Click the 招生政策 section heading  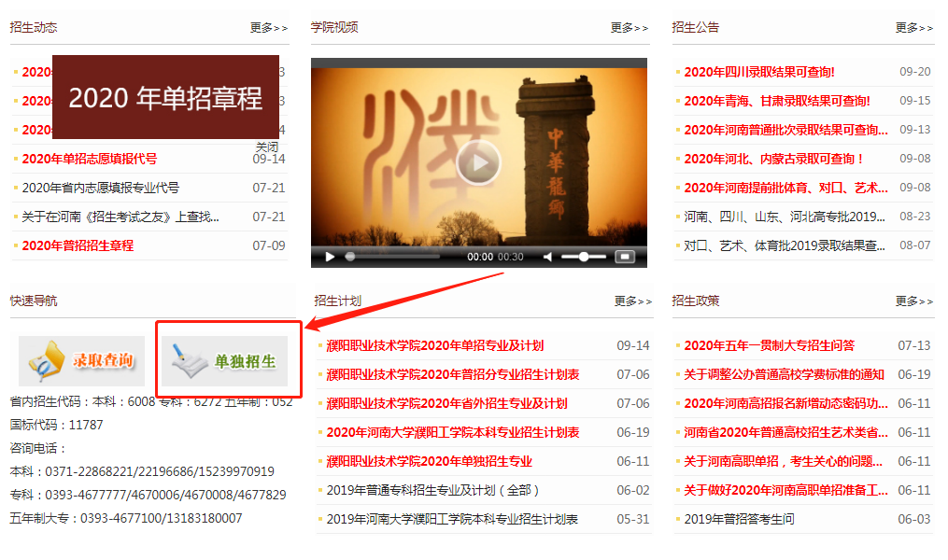695,301
